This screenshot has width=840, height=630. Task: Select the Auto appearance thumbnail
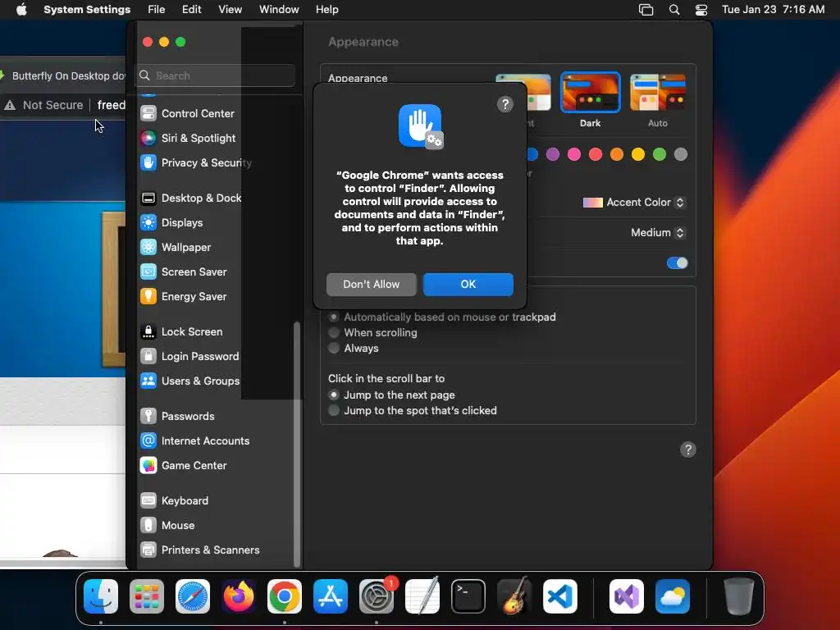coord(658,93)
